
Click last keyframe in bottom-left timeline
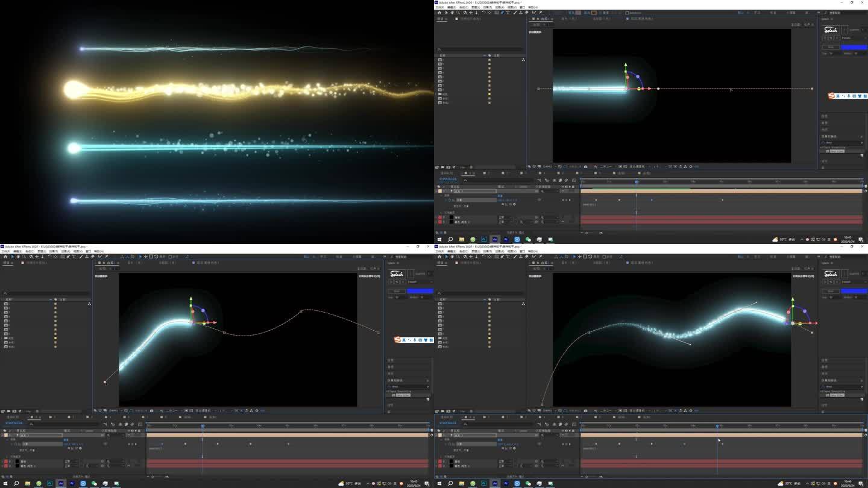[288, 444]
